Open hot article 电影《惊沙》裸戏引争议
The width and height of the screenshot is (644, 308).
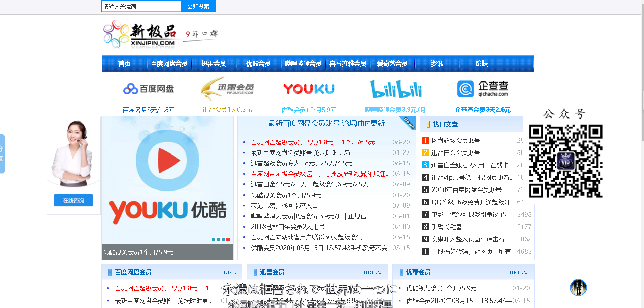click(469, 214)
